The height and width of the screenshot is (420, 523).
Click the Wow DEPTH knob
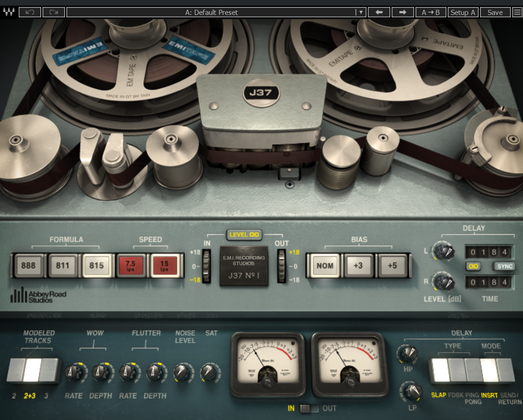[x=101, y=372]
